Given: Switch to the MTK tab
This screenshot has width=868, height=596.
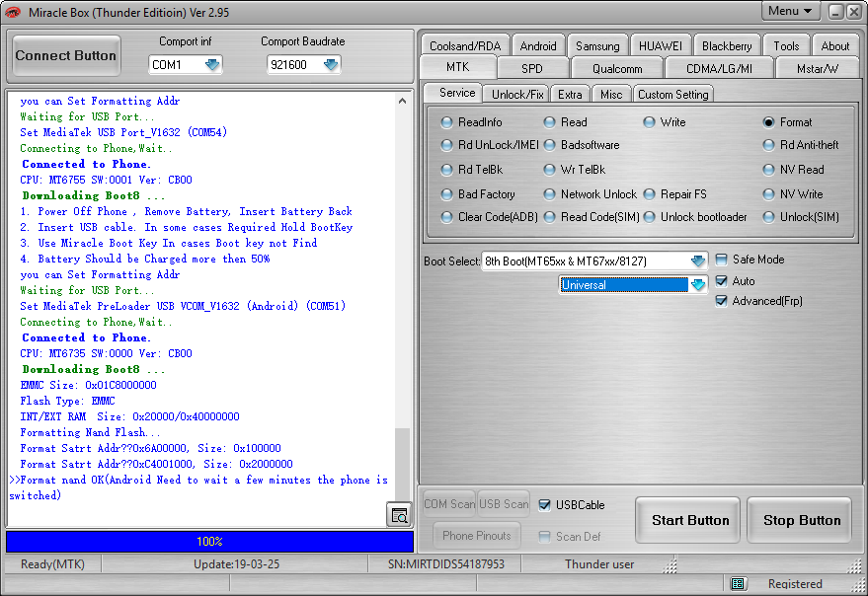Looking at the screenshot, I should click(458, 67).
